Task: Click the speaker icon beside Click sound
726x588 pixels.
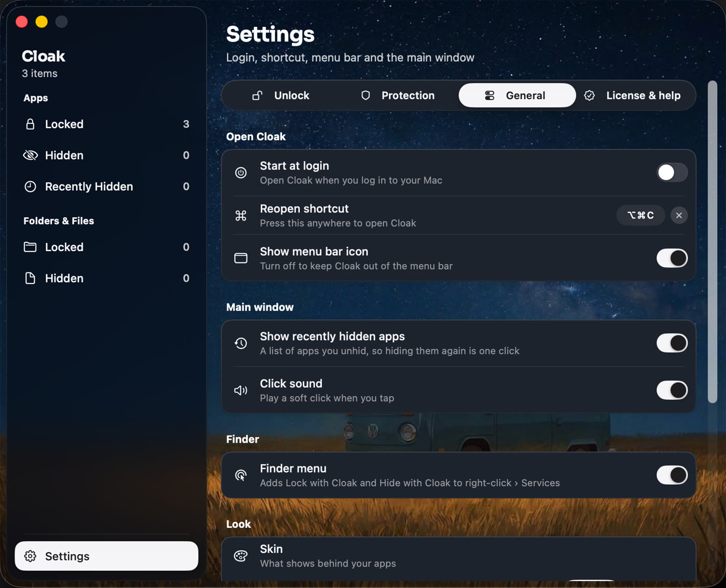Action: click(x=241, y=390)
